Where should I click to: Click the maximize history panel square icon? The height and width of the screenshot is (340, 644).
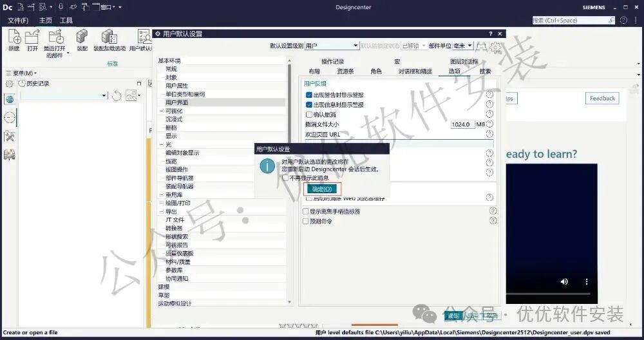(139, 84)
